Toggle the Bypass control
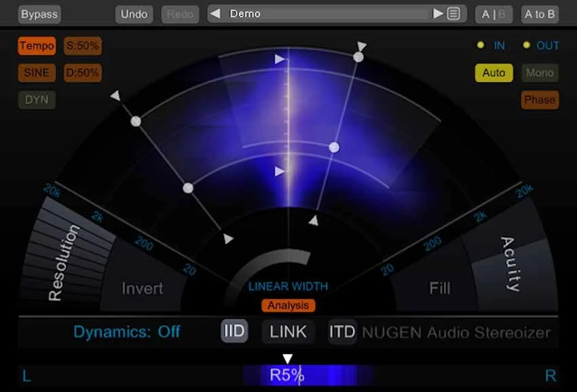Screen dimensions: 577x392 click(39, 14)
